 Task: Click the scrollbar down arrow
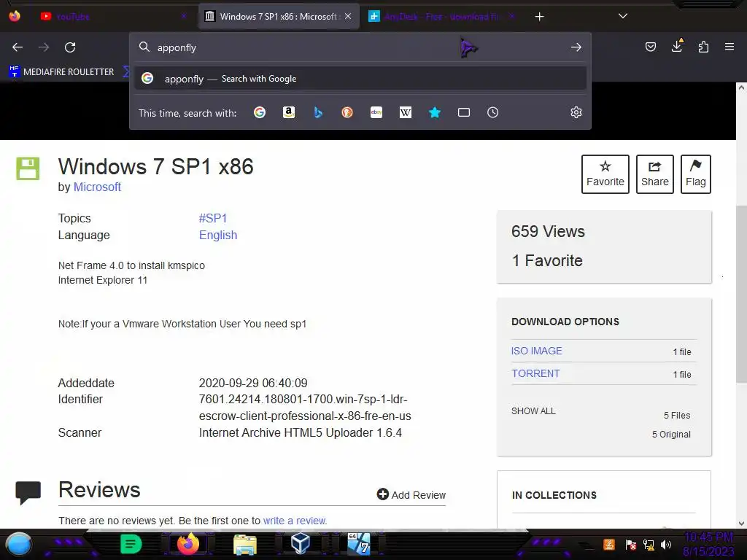741,524
